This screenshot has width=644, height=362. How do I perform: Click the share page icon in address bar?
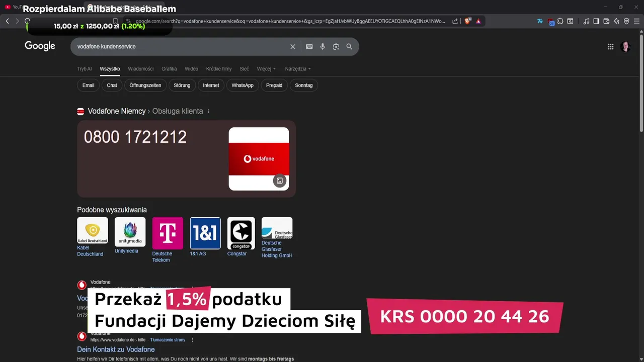point(455,21)
